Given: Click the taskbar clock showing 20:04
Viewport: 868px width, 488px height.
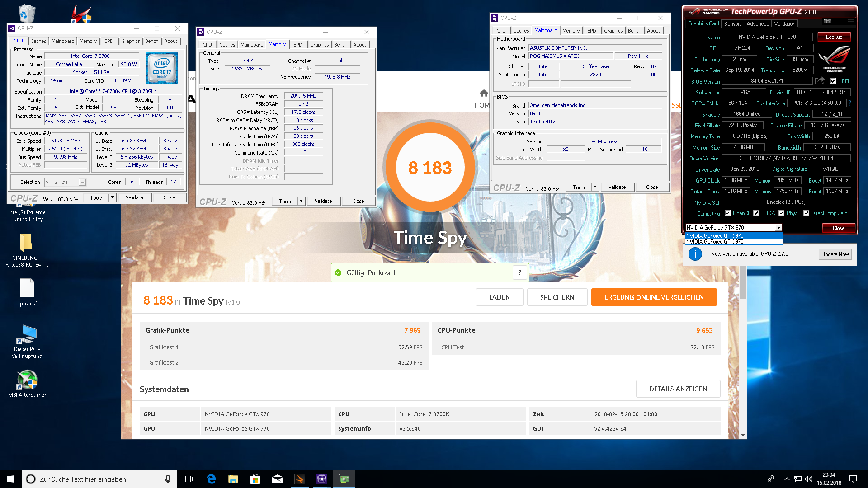Looking at the screenshot, I should point(829,479).
